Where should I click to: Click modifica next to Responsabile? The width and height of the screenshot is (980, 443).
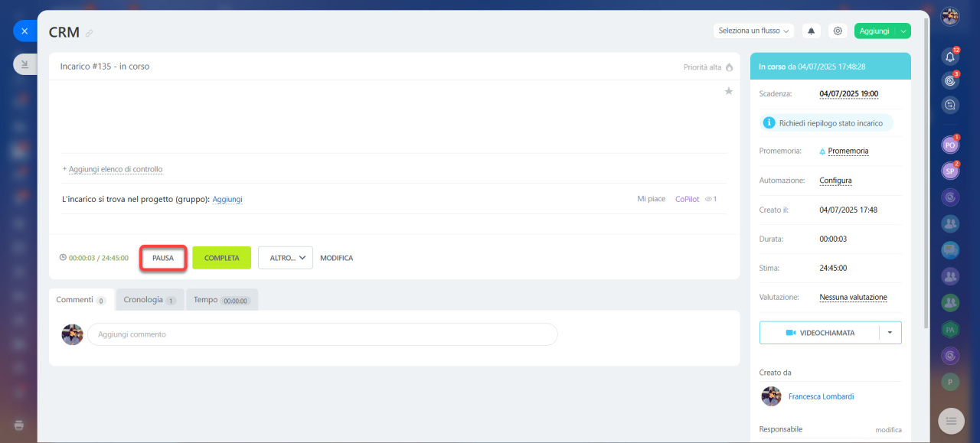click(888, 430)
